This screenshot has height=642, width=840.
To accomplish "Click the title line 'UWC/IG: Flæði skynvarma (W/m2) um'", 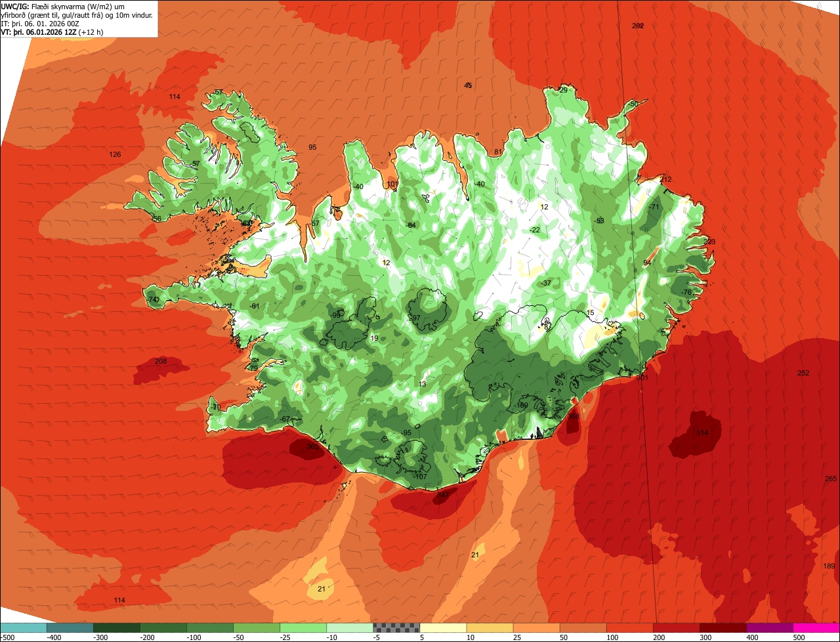I will pos(63,6).
